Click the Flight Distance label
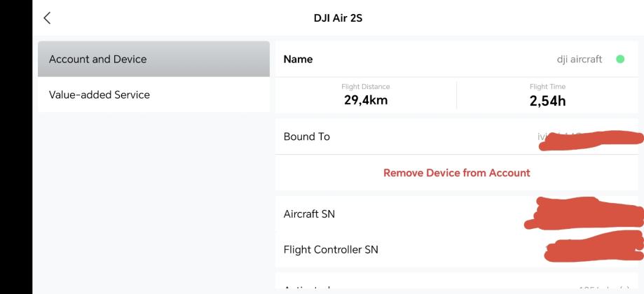 [x=366, y=87]
